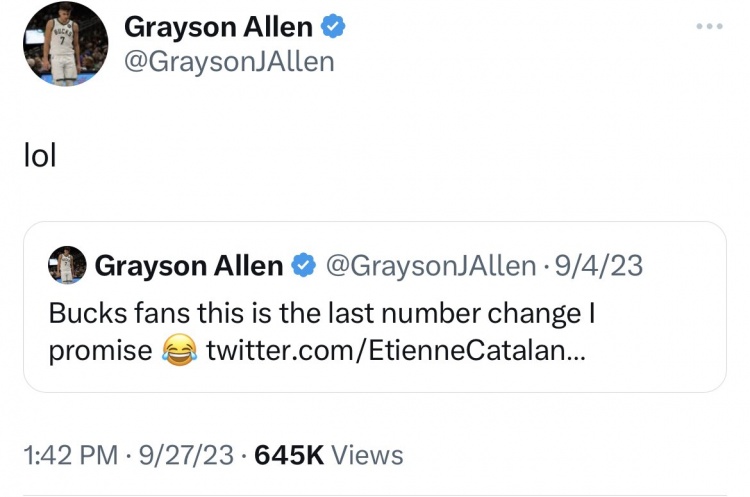This screenshot has width=750, height=497.
Task: Click the verified badge beside the top name
Action: [x=332, y=26]
